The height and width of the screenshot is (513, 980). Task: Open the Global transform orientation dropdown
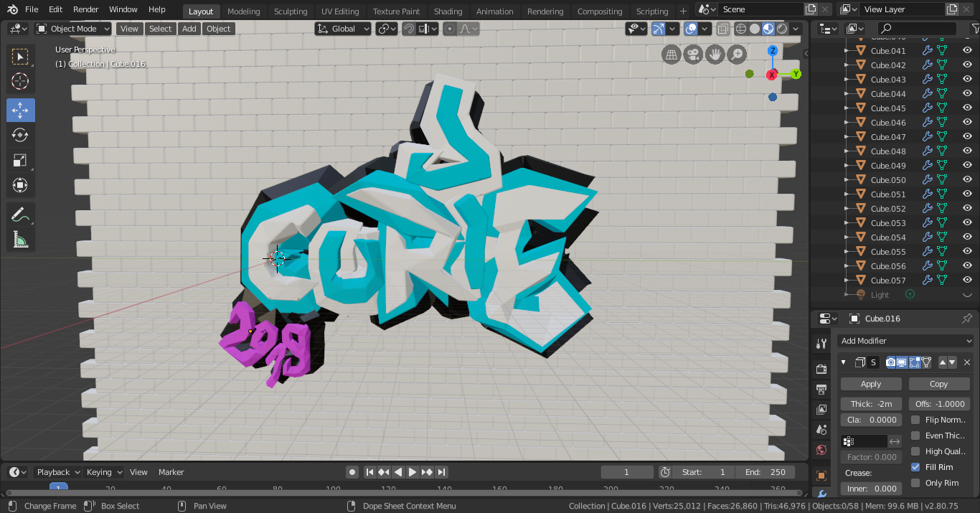343,29
